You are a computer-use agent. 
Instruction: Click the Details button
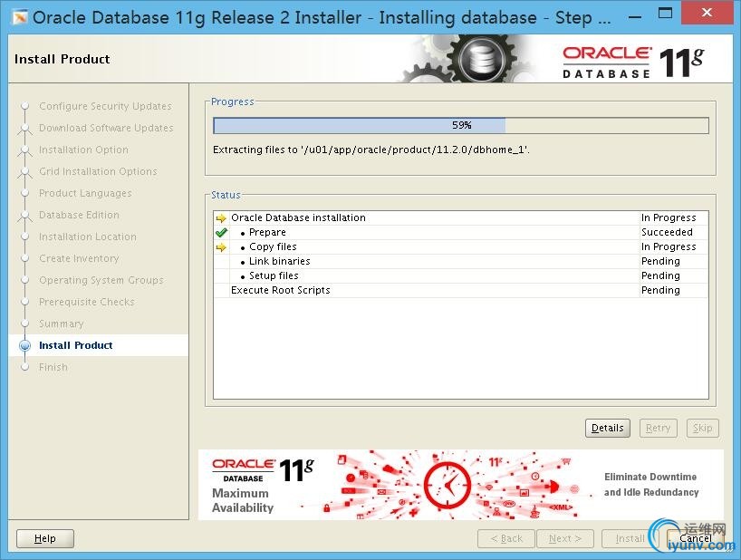click(x=607, y=428)
